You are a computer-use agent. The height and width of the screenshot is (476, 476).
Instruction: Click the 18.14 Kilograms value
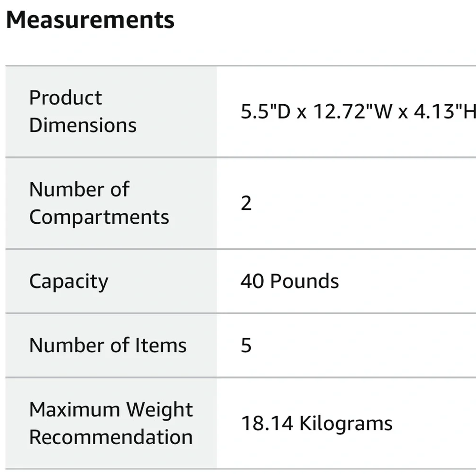click(x=317, y=423)
